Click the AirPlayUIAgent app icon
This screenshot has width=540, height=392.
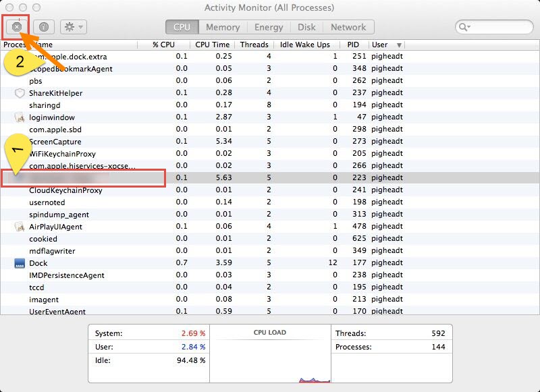20,227
